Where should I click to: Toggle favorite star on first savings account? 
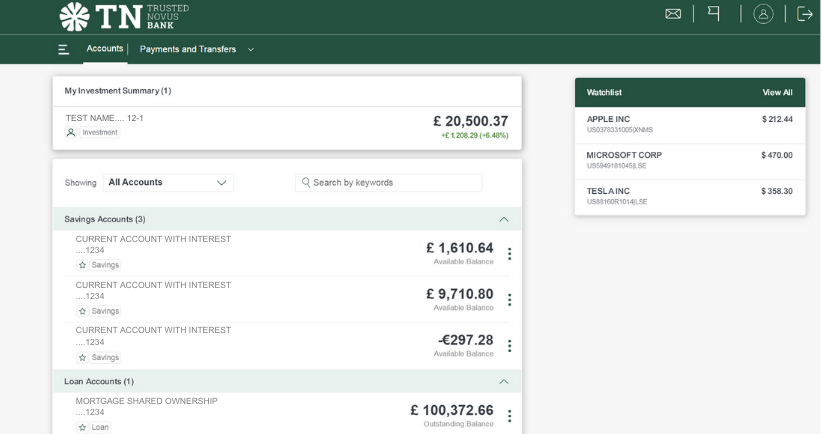pyautogui.click(x=83, y=265)
